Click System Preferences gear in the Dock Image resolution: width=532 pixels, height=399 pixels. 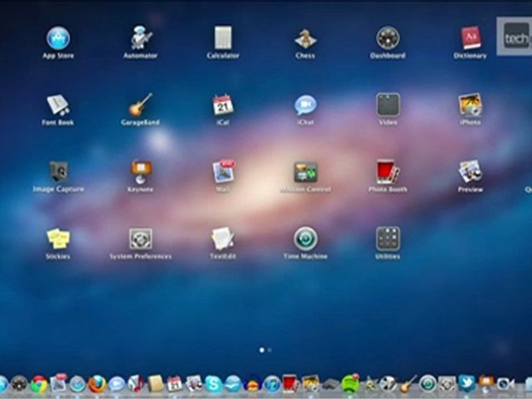coord(447,385)
